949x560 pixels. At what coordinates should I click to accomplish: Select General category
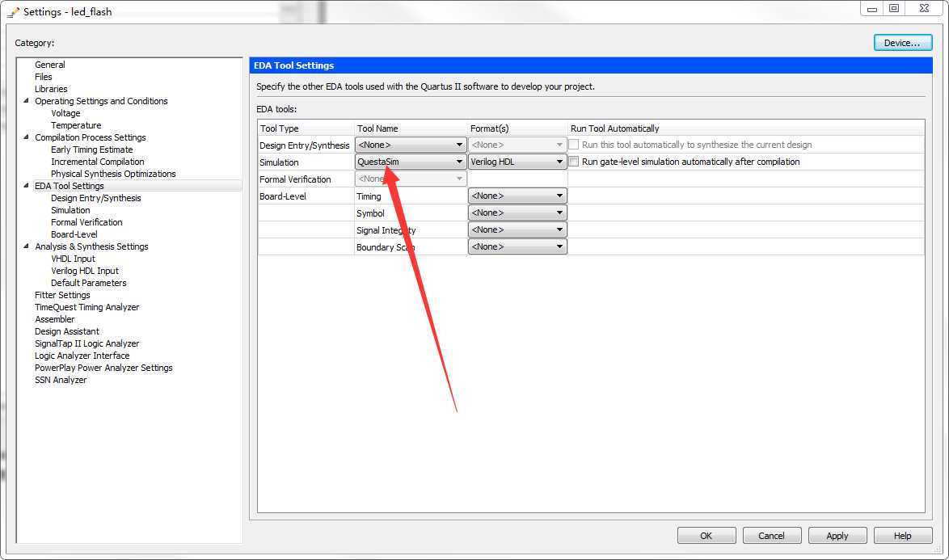click(x=49, y=65)
